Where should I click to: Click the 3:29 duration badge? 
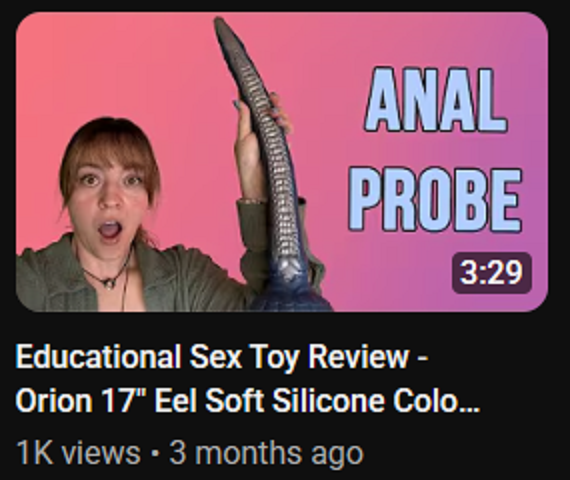491,273
